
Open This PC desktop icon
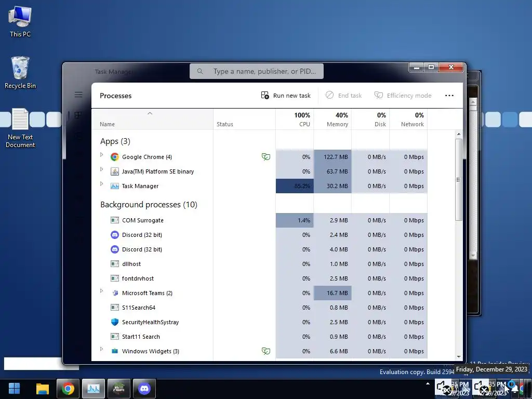(20, 21)
